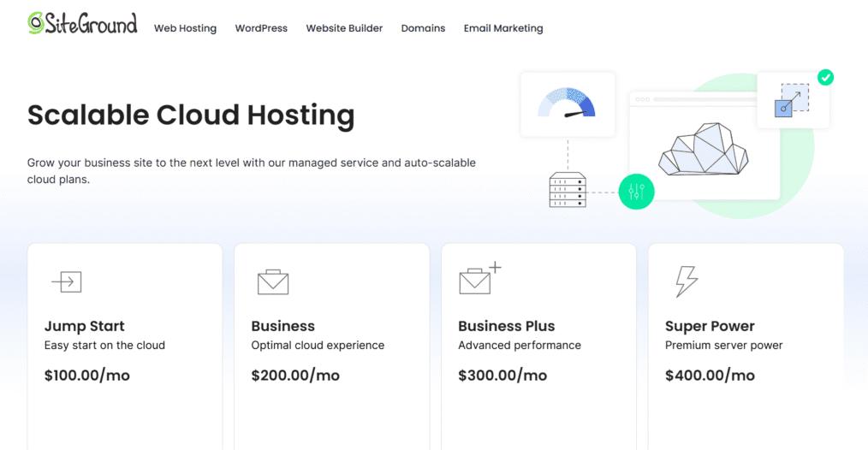Select the Business plan title
This screenshot has width=868, height=450.
pos(282,326)
